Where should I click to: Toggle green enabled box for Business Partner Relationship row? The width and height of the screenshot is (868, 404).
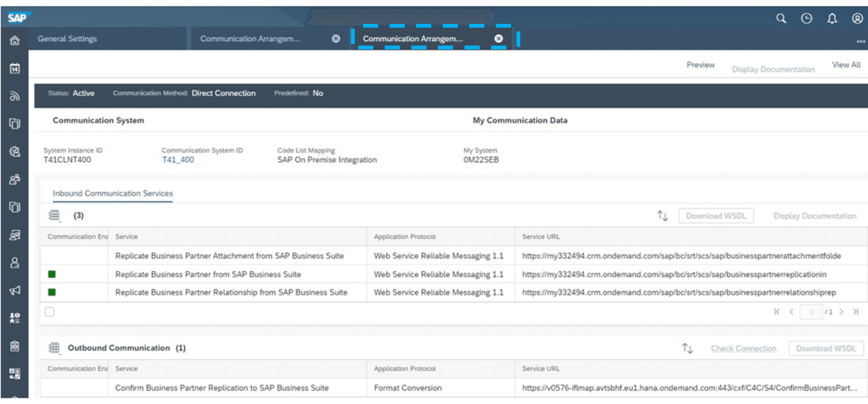point(52,292)
